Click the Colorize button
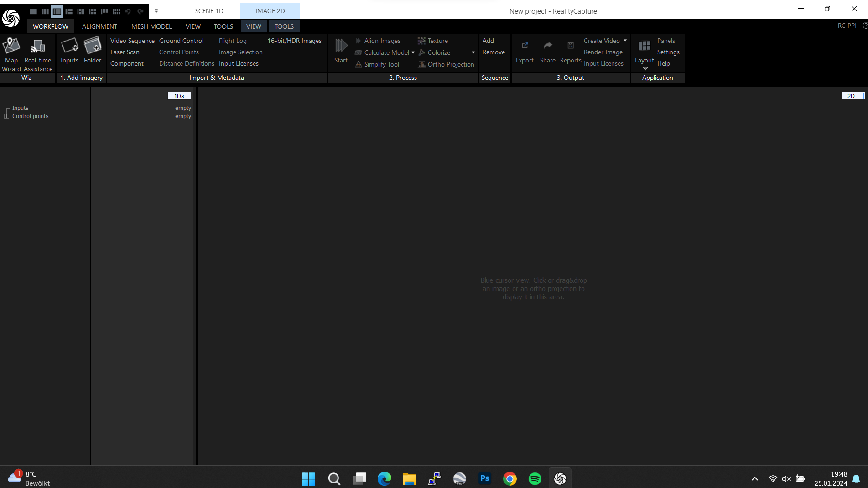 tap(434, 52)
